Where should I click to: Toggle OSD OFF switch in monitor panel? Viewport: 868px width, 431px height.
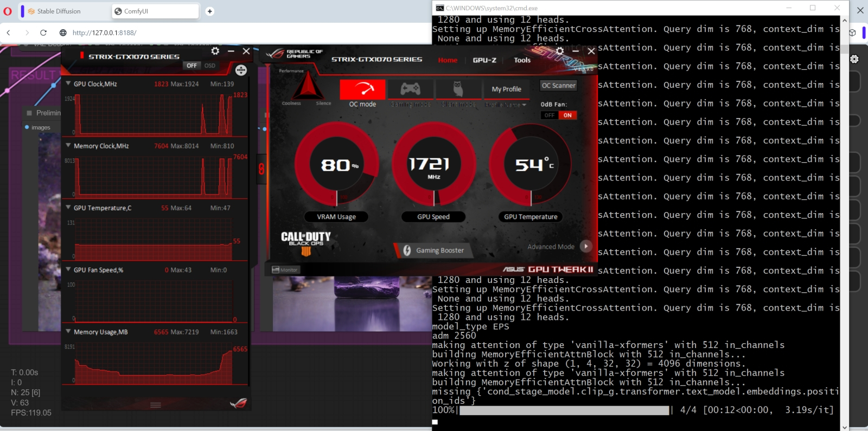(x=192, y=66)
